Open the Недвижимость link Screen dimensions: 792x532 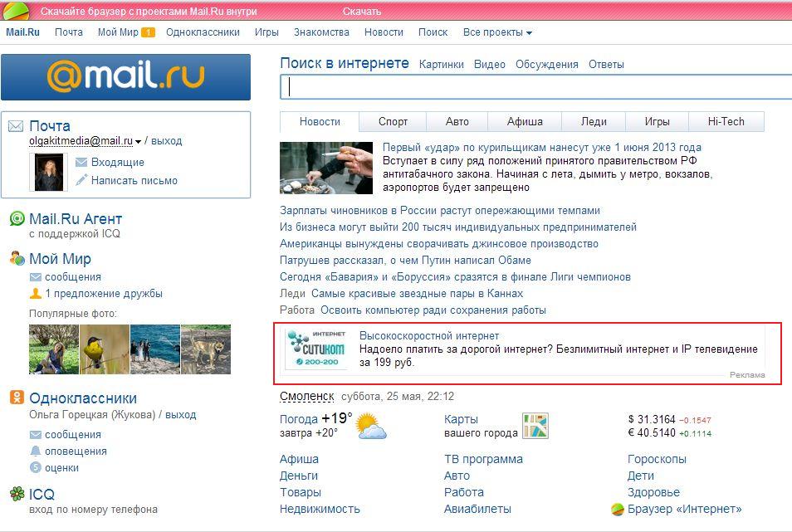[x=320, y=510]
